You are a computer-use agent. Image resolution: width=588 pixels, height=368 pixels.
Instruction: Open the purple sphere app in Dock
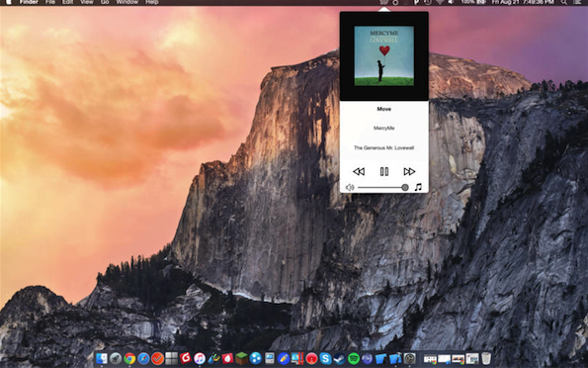point(367,359)
